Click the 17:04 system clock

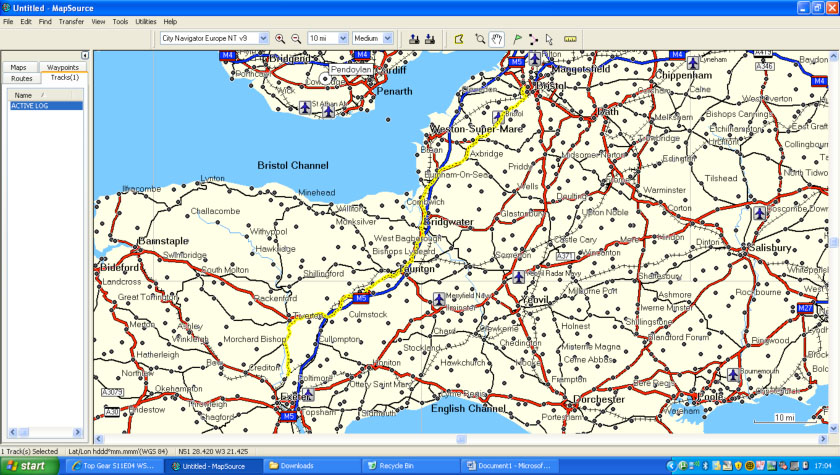click(823, 466)
